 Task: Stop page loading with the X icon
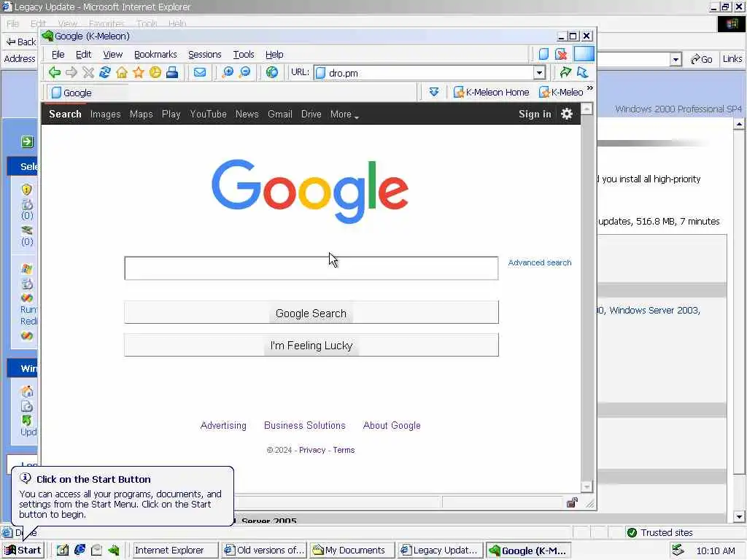[88, 72]
